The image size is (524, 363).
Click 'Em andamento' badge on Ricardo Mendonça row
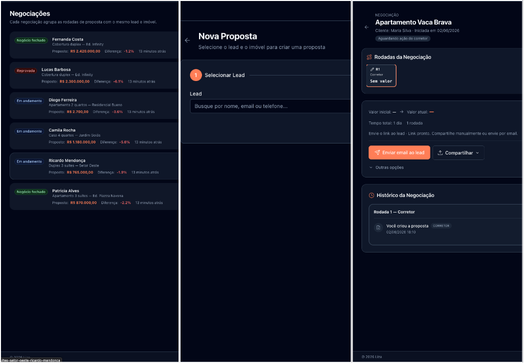point(29,161)
